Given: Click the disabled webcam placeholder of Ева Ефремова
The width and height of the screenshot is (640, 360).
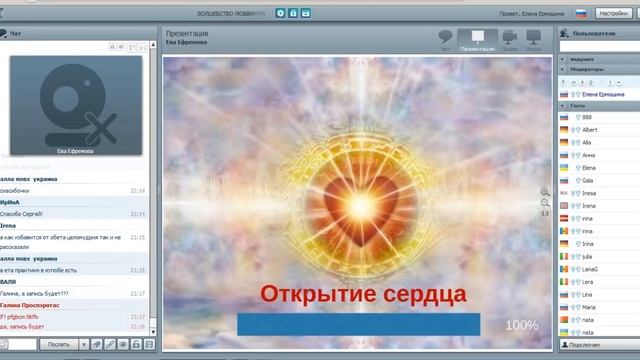Looking at the screenshot, I should (x=76, y=105).
